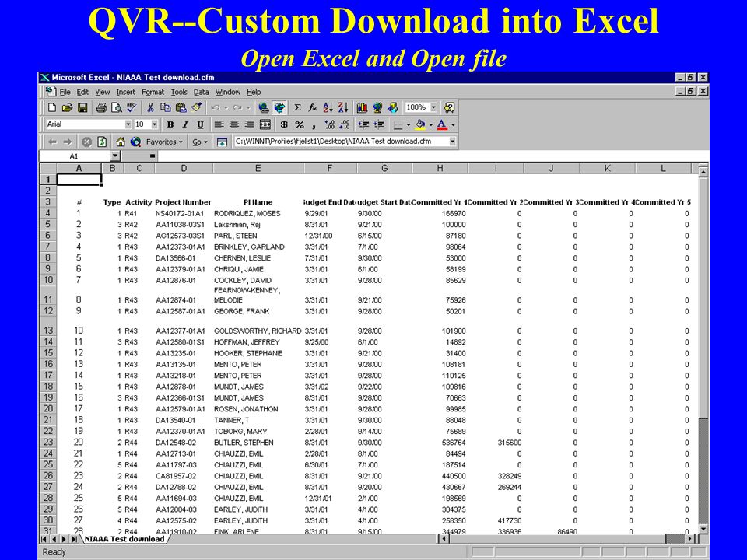Viewport: 747px width, 560px height.
Task: Open the Format menu
Action: pos(153,92)
